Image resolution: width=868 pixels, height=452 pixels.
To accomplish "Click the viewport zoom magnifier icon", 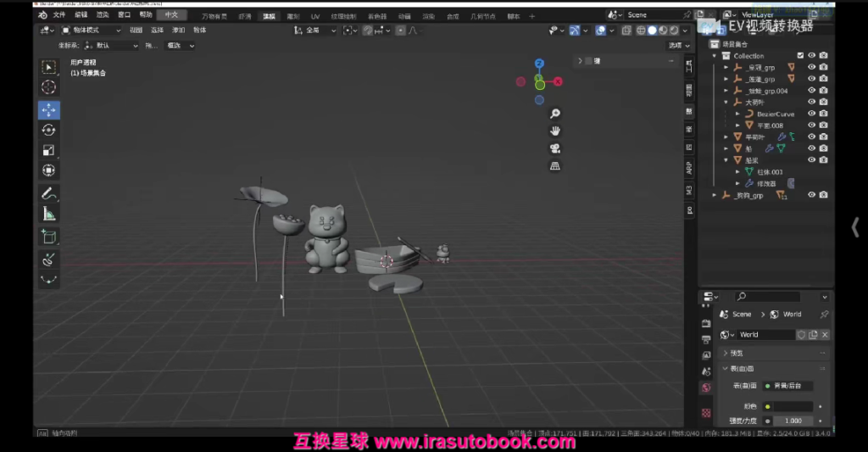I will (554, 114).
